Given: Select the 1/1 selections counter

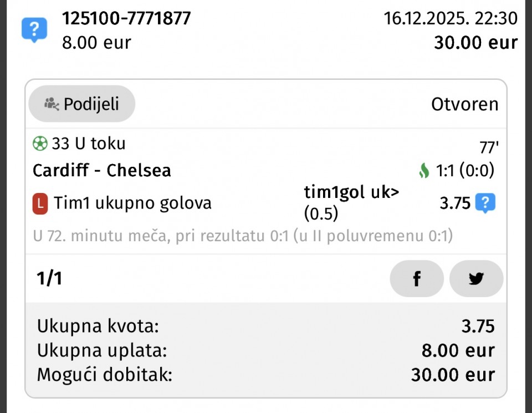Looking at the screenshot, I should [49, 278].
